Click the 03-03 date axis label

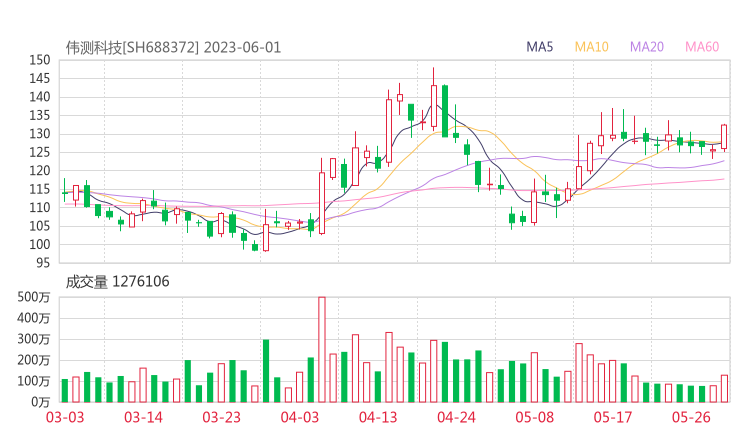pos(65,417)
